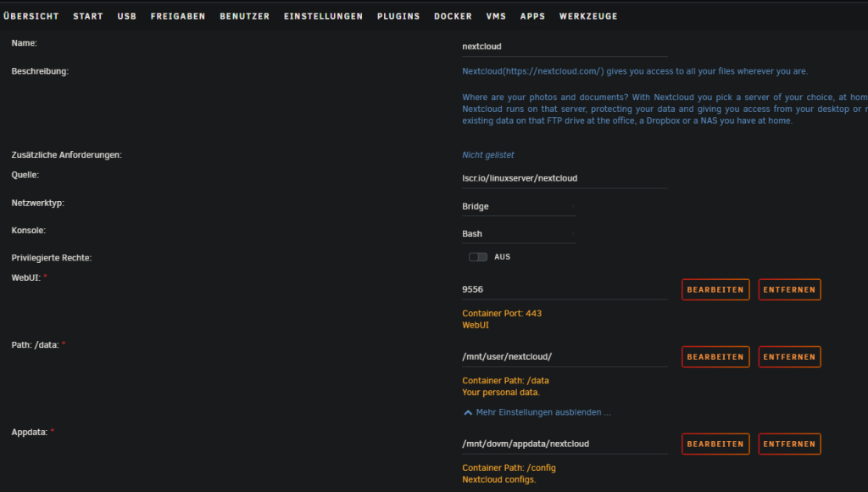Open the Werkzeuge menu
Image resolution: width=868 pixels, height=492 pixels.
tap(588, 16)
